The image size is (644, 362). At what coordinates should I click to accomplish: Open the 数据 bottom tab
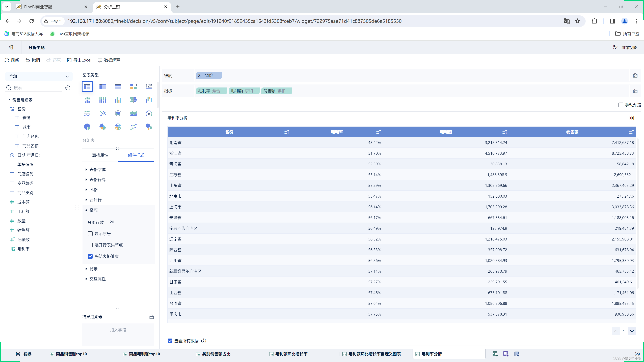pos(24,354)
